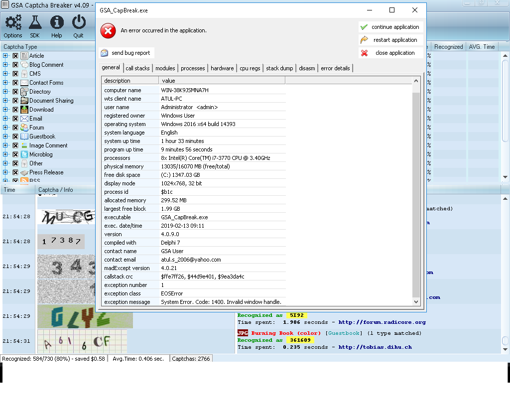This screenshot has height=420, width=510.
Task: Open the Help info icon
Action: pos(57,22)
